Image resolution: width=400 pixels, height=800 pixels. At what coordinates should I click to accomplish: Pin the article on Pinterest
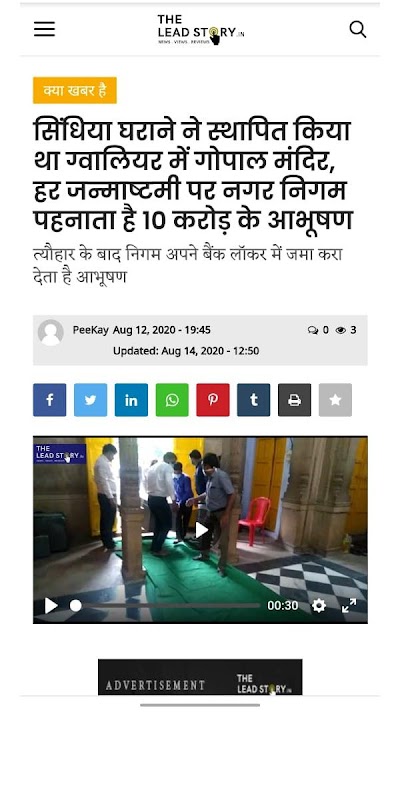point(213,400)
